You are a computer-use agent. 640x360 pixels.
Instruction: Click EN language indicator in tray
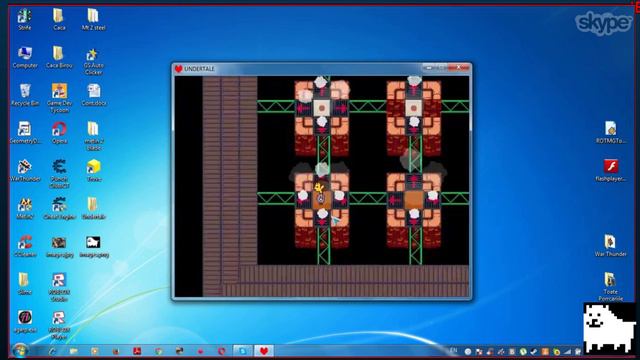click(453, 350)
